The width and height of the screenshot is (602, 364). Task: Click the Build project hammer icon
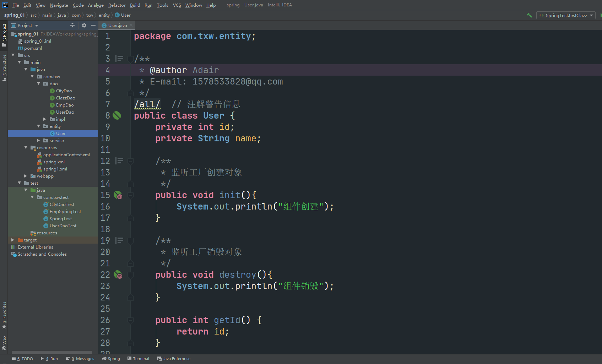point(529,15)
